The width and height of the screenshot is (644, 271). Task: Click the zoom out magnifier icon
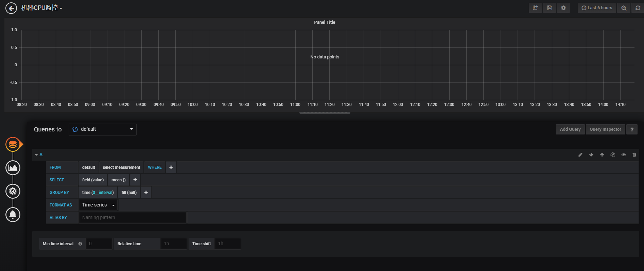click(x=624, y=8)
